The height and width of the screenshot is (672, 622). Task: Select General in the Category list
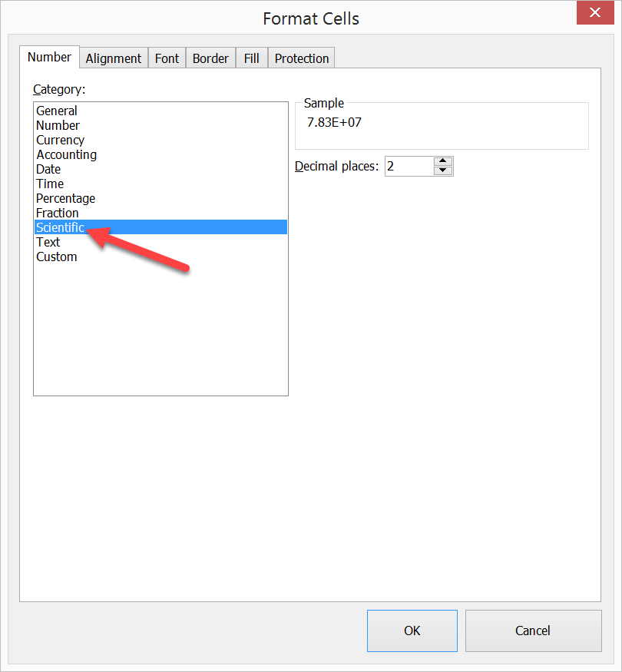coord(57,111)
